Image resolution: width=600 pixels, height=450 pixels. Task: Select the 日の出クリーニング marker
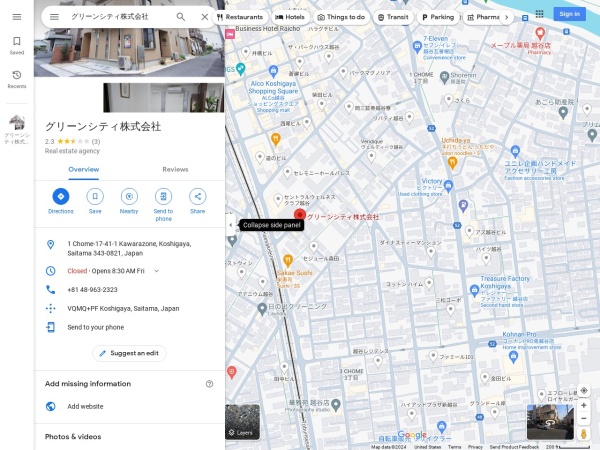pyautogui.click(x=262, y=308)
